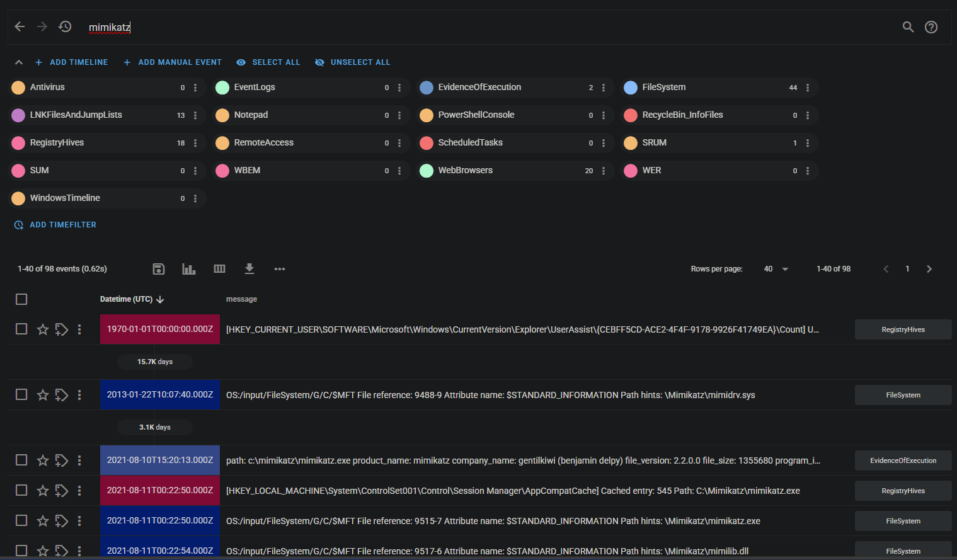This screenshot has width=957, height=560.
Task: Open FileSystem timeline three-dot menu
Action: pos(808,88)
